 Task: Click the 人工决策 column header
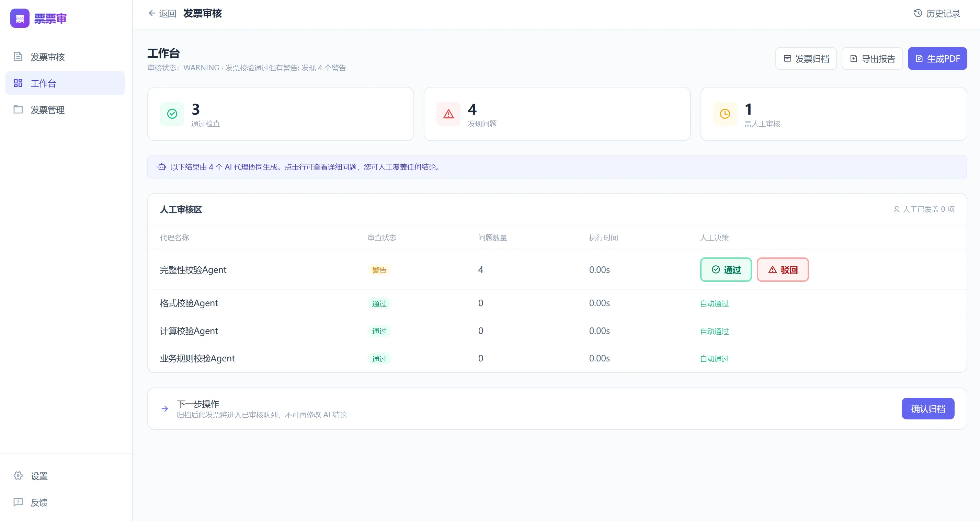714,238
